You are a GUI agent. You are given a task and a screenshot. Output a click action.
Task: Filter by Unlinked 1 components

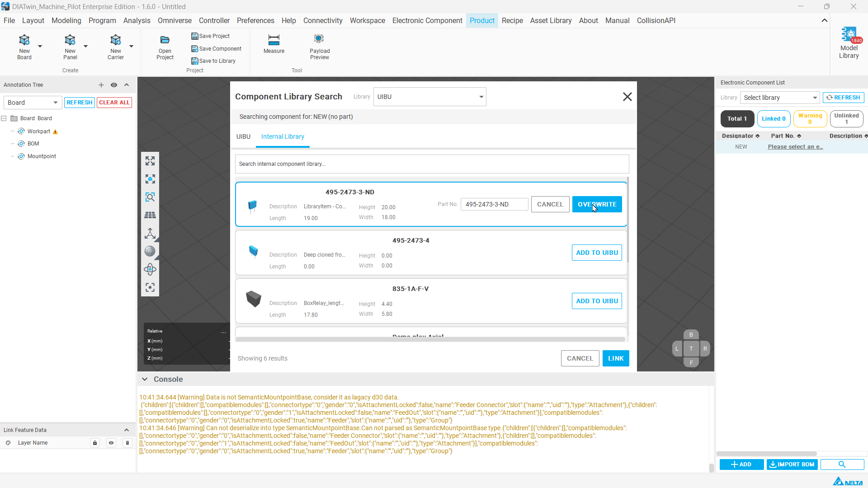coord(847,119)
